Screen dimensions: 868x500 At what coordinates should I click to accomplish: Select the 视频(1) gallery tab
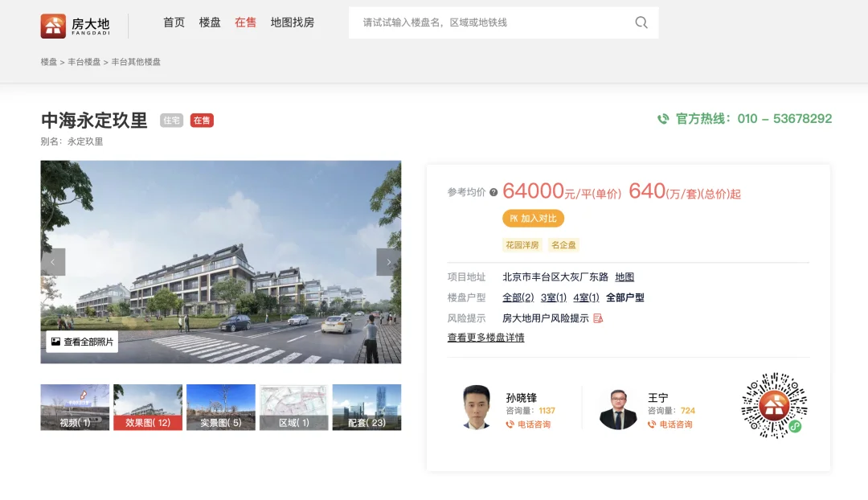point(75,408)
